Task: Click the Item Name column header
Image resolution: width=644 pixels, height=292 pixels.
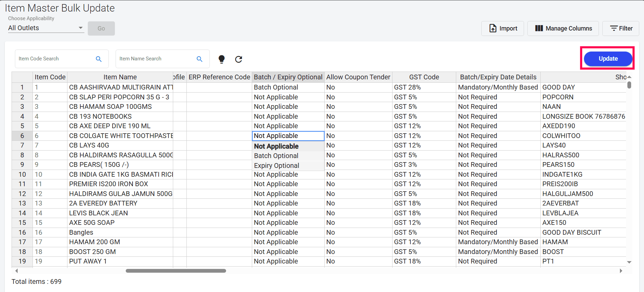Action: pyautogui.click(x=120, y=77)
